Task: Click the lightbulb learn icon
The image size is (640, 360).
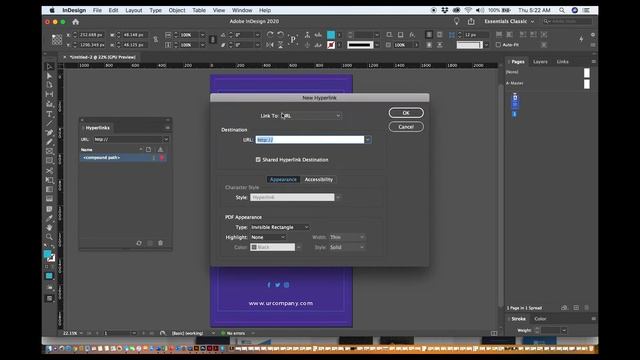Action: [x=457, y=21]
